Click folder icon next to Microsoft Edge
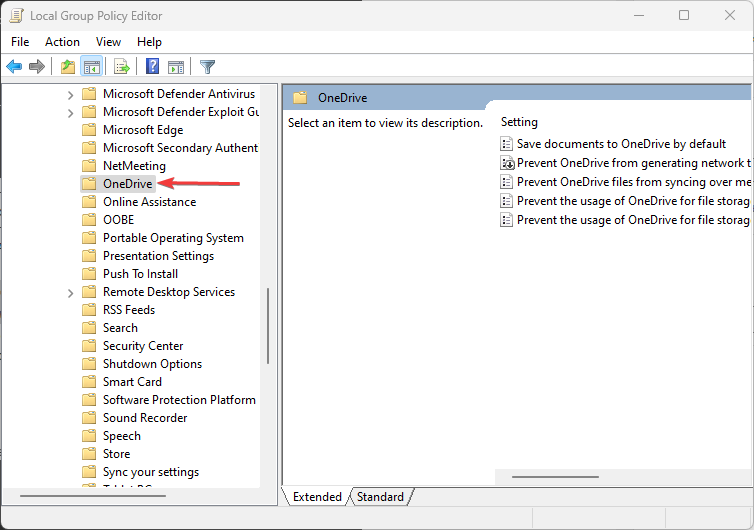This screenshot has width=754, height=530. (x=89, y=130)
